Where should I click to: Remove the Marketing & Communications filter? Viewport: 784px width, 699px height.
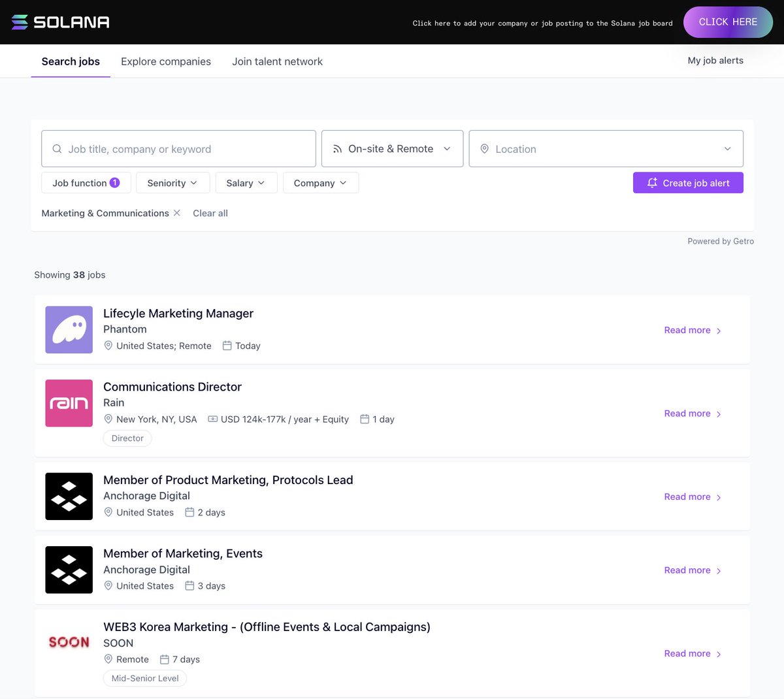click(177, 213)
